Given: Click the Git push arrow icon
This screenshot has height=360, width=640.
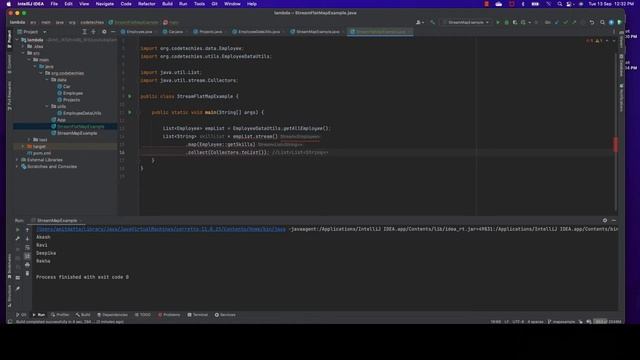Looking at the screenshot, I should pyautogui.click(x=574, y=22).
